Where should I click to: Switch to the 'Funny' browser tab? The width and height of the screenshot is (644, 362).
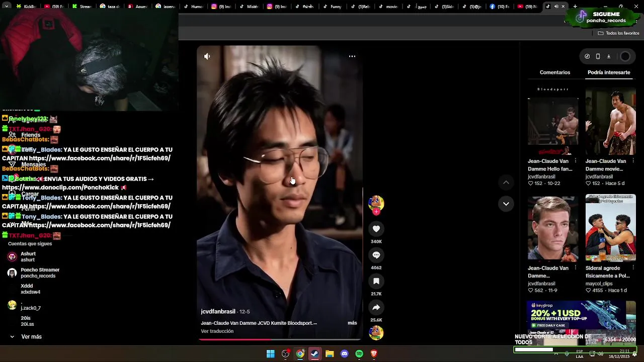(x=332, y=7)
